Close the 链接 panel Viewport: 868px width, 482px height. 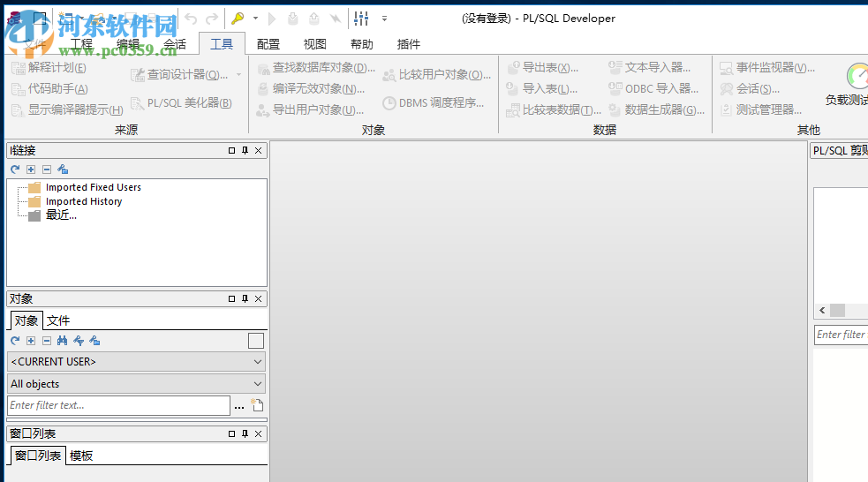coord(258,151)
